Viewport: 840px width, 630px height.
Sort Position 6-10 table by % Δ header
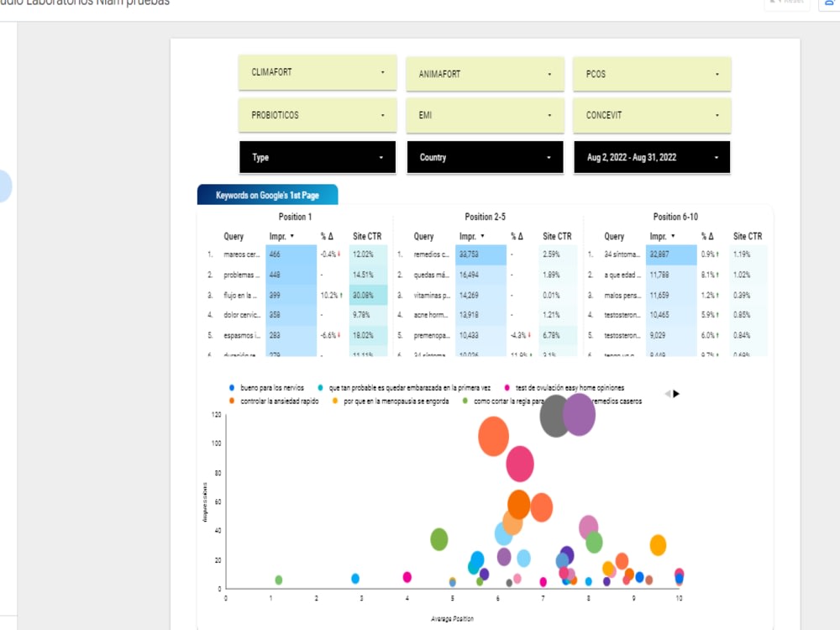tap(707, 236)
